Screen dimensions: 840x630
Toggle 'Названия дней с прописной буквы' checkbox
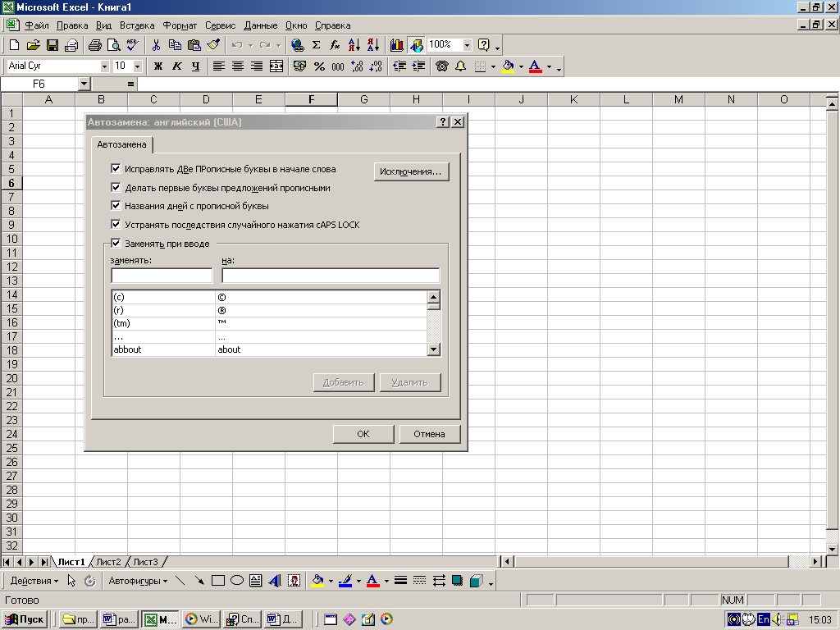pyautogui.click(x=116, y=206)
